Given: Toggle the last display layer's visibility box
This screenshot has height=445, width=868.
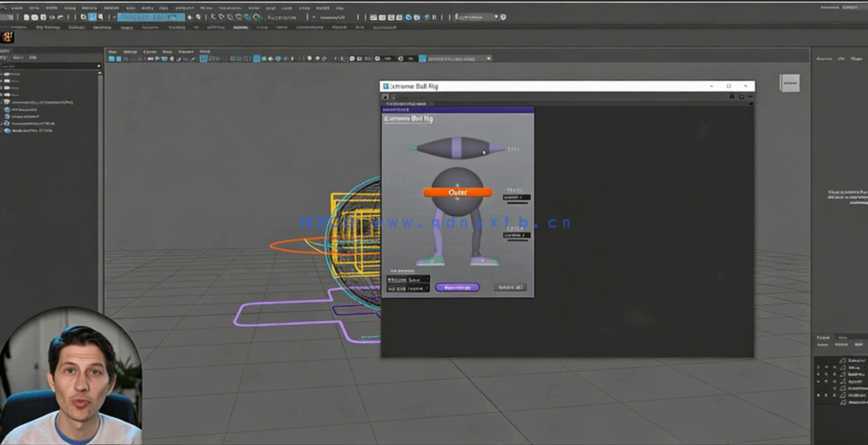Looking at the screenshot, I should click(x=818, y=402).
